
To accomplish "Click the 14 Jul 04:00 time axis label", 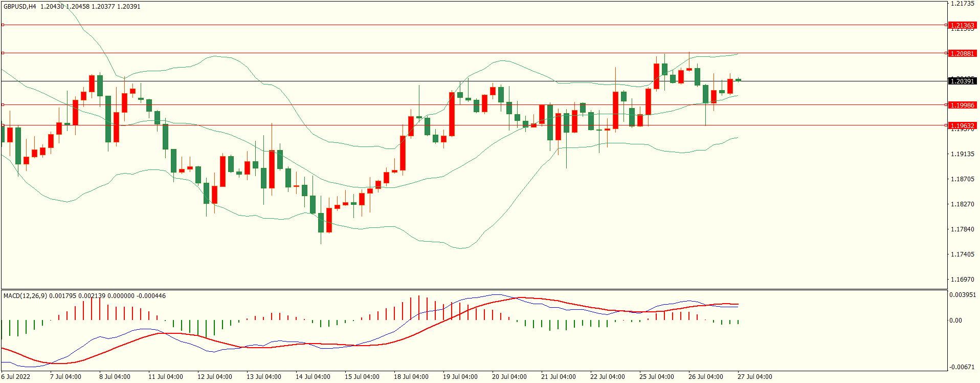I will [313, 377].
